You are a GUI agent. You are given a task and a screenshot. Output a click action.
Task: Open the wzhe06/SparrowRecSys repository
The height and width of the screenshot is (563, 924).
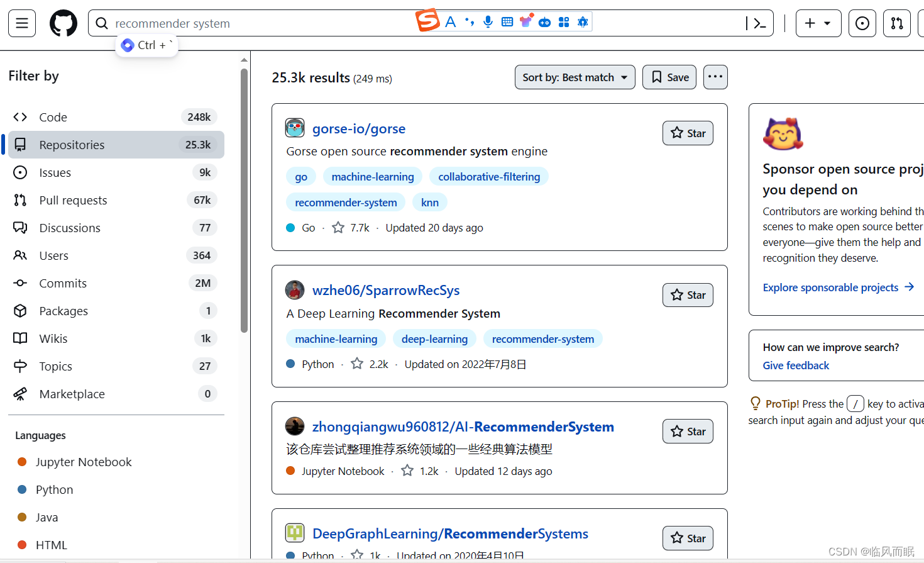tap(386, 291)
